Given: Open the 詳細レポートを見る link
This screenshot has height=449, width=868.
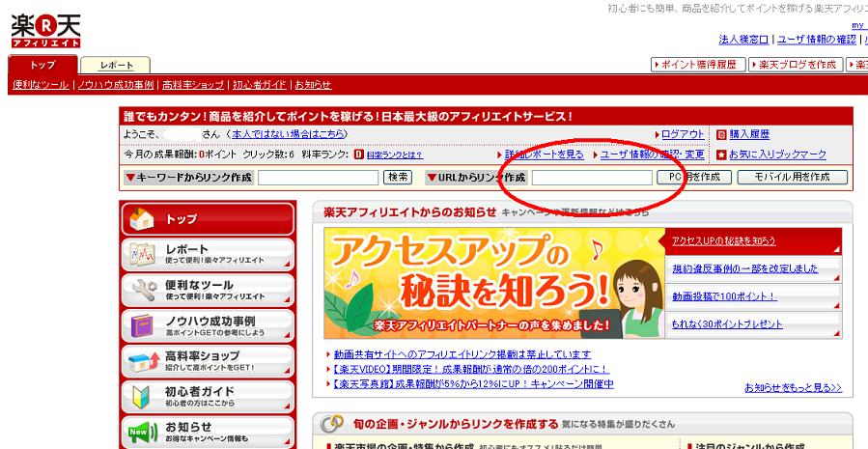Looking at the screenshot, I should 545,154.
